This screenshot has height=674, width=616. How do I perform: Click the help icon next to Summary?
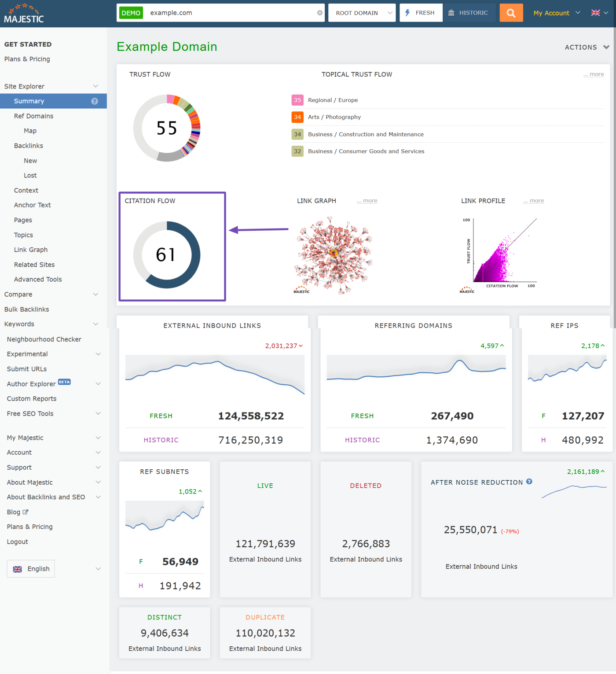95,101
